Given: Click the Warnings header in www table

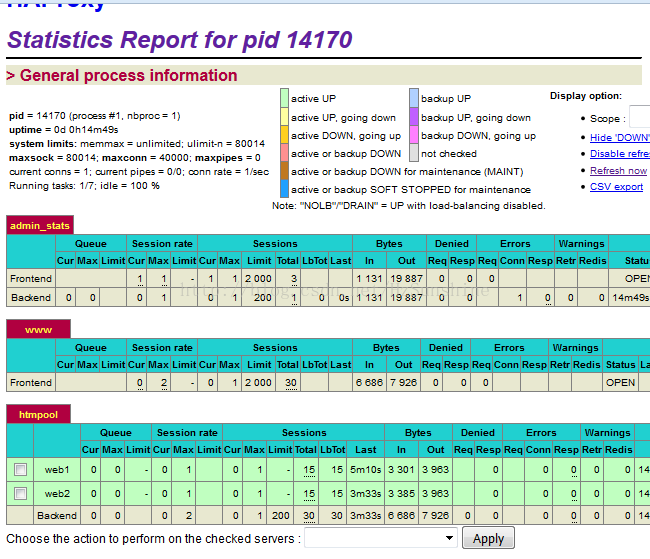Looking at the screenshot, I should pyautogui.click(x=575, y=348).
